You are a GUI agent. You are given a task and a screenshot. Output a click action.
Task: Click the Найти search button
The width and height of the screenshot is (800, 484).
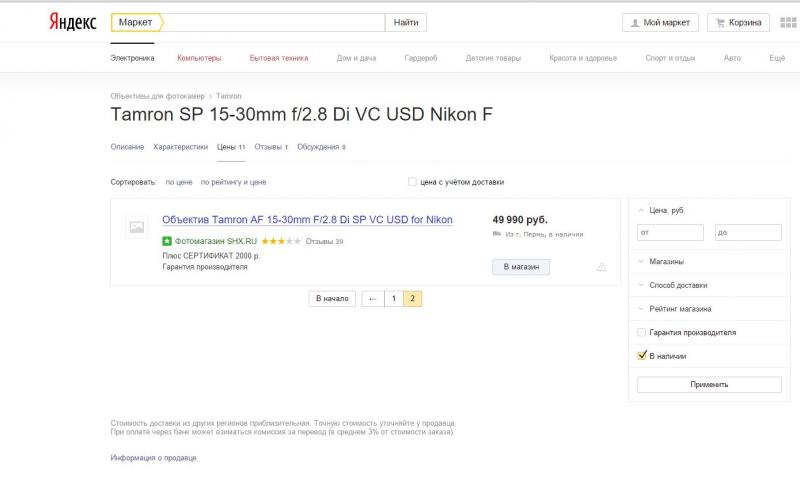[406, 22]
